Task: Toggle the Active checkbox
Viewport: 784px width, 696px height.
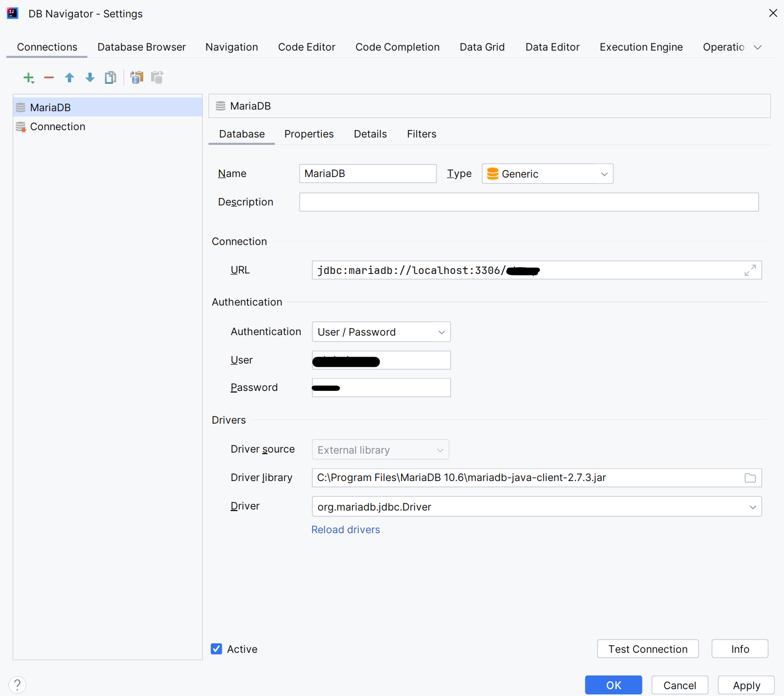Action: pyautogui.click(x=216, y=649)
